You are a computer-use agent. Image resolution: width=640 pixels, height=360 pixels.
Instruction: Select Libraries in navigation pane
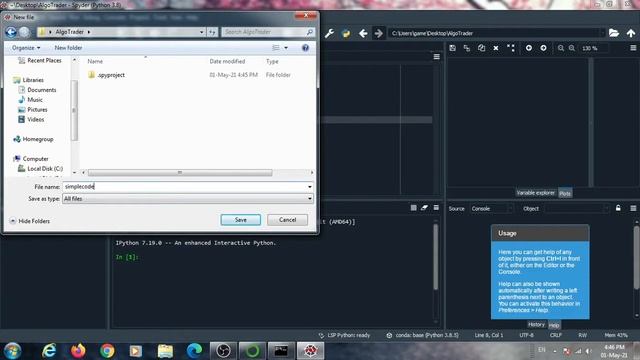(29, 80)
